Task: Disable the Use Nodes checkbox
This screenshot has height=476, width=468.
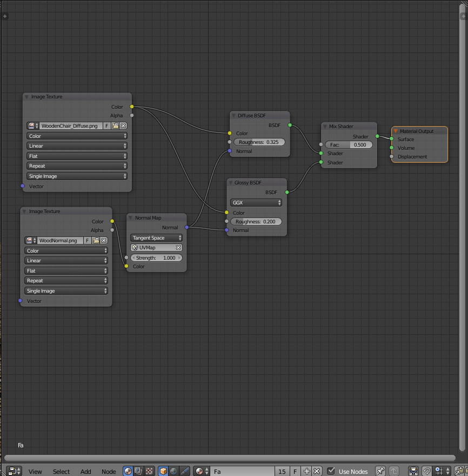Action: tap(331, 471)
